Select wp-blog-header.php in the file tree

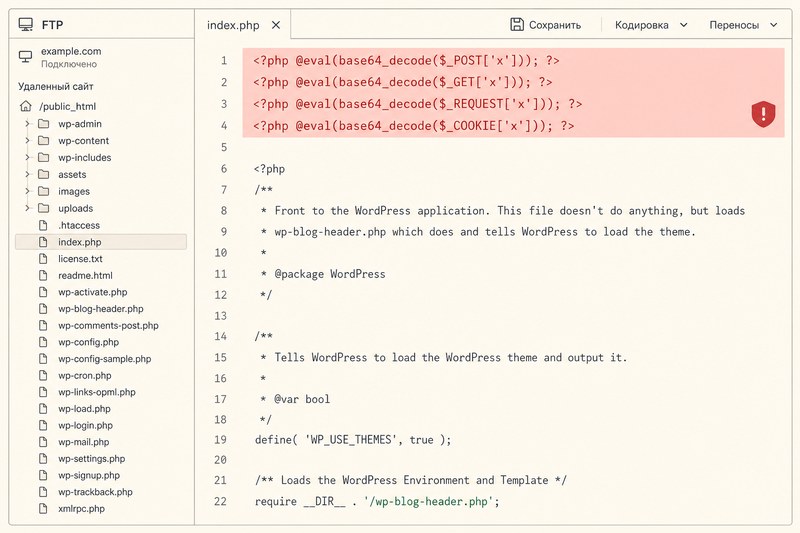tap(101, 309)
